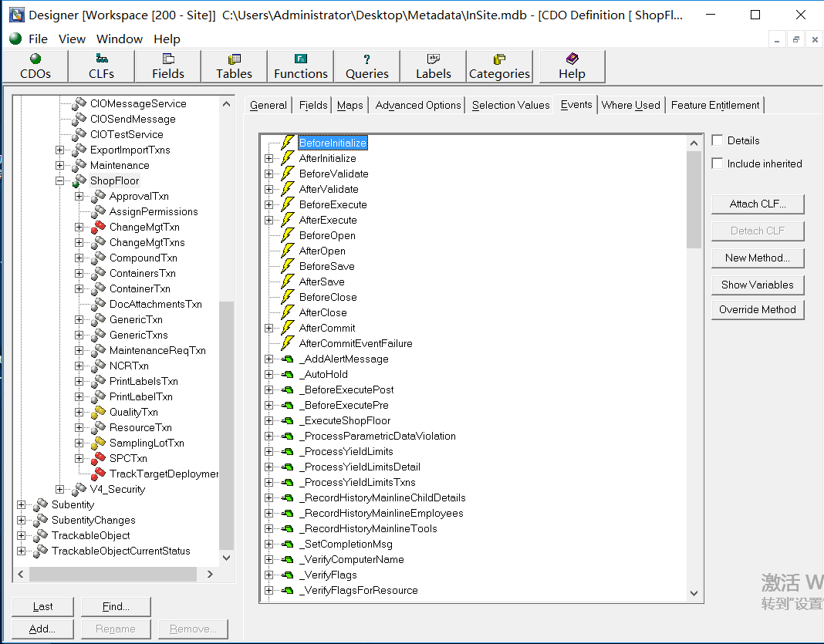Open the Window menu
Screen dimensions: 824x644
click(119, 39)
